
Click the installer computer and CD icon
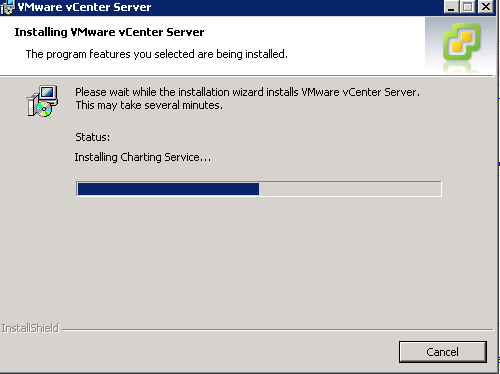42,101
